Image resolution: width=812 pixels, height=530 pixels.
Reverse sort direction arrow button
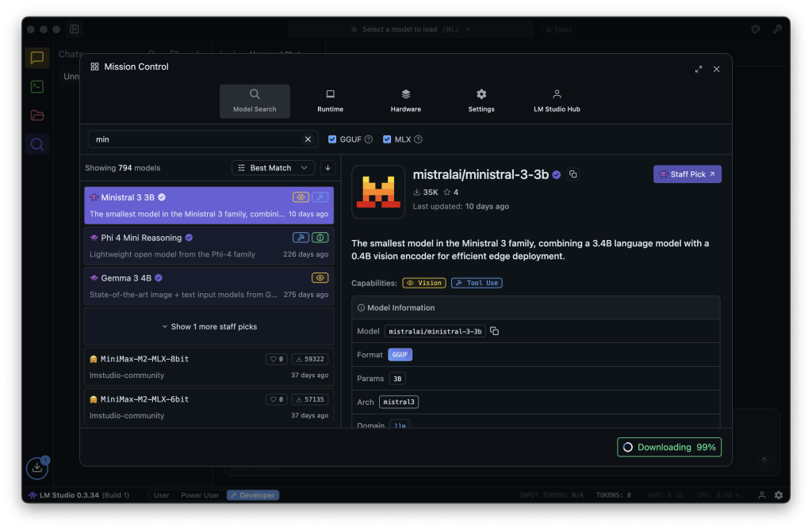tap(327, 168)
